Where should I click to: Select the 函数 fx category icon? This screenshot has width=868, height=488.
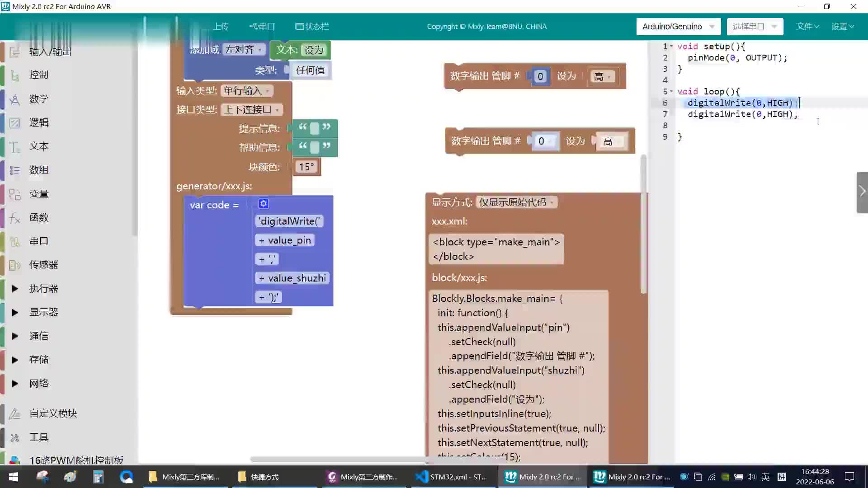(14, 218)
